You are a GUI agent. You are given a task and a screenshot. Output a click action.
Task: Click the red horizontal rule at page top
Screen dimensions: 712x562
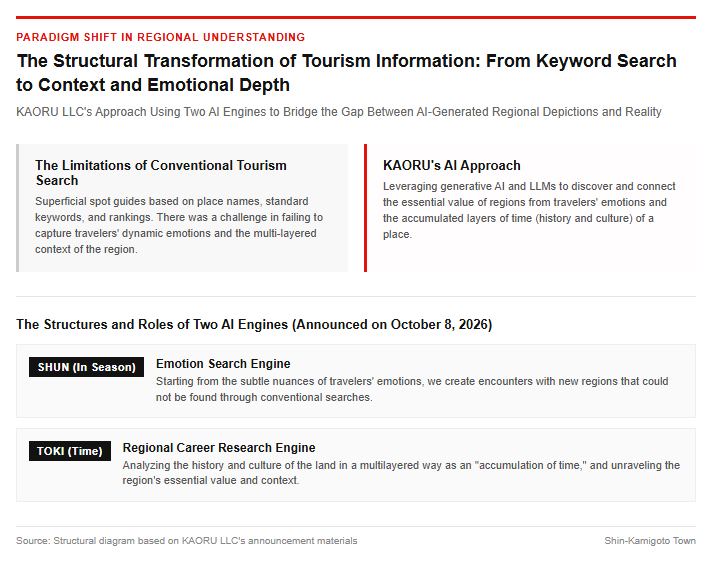coord(356,18)
